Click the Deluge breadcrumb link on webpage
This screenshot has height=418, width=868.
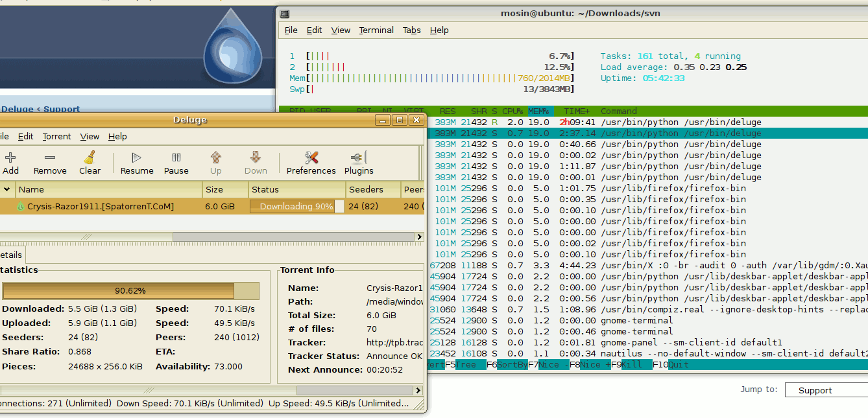(x=18, y=109)
